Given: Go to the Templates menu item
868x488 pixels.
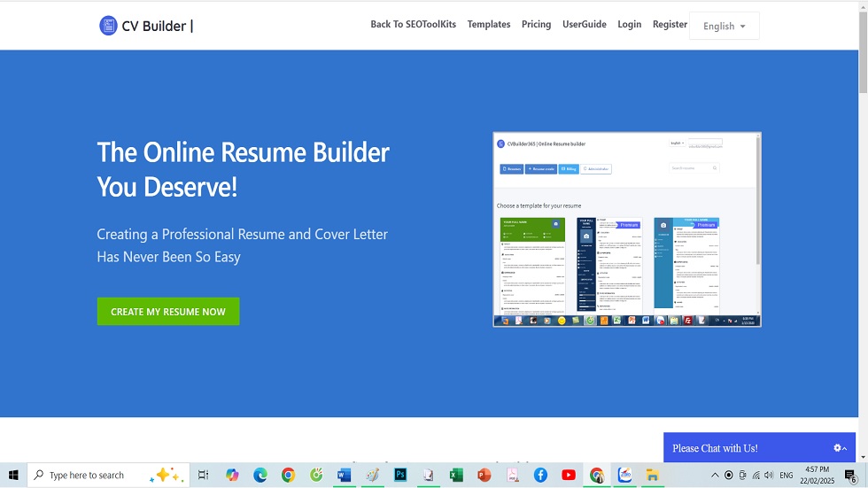Looking at the screenshot, I should [489, 25].
